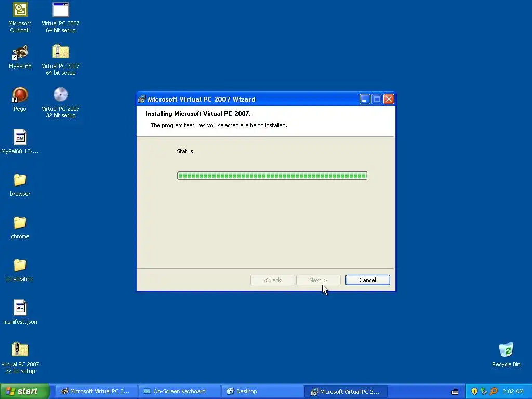Close the Virtual PC 2007 Wizard window

(389, 99)
